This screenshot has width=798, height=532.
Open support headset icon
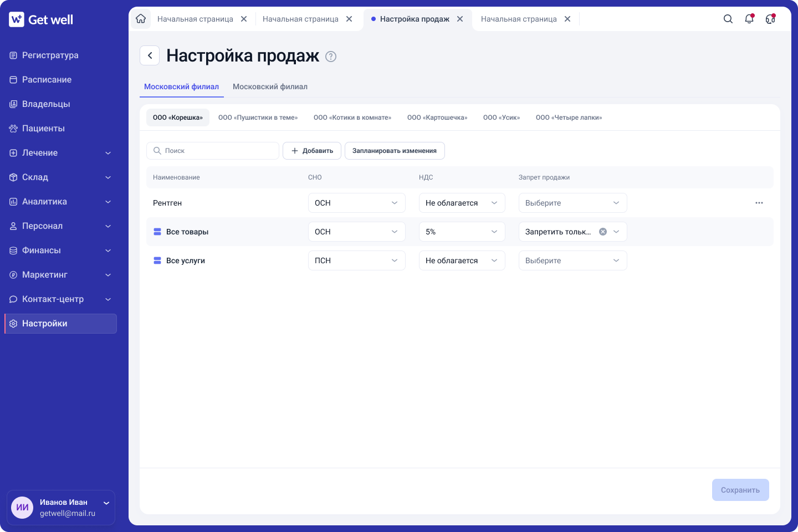[x=770, y=19]
